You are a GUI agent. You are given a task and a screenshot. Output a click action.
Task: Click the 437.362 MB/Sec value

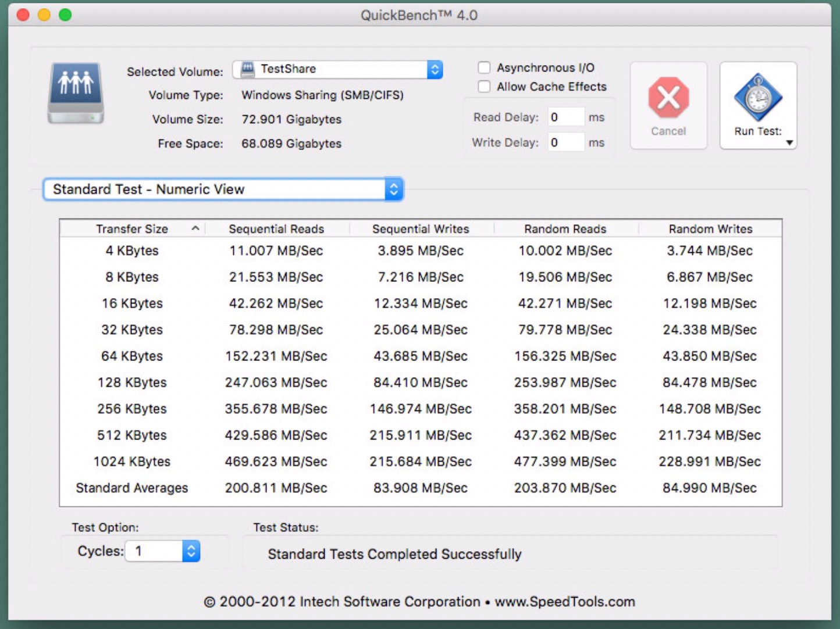(x=565, y=435)
